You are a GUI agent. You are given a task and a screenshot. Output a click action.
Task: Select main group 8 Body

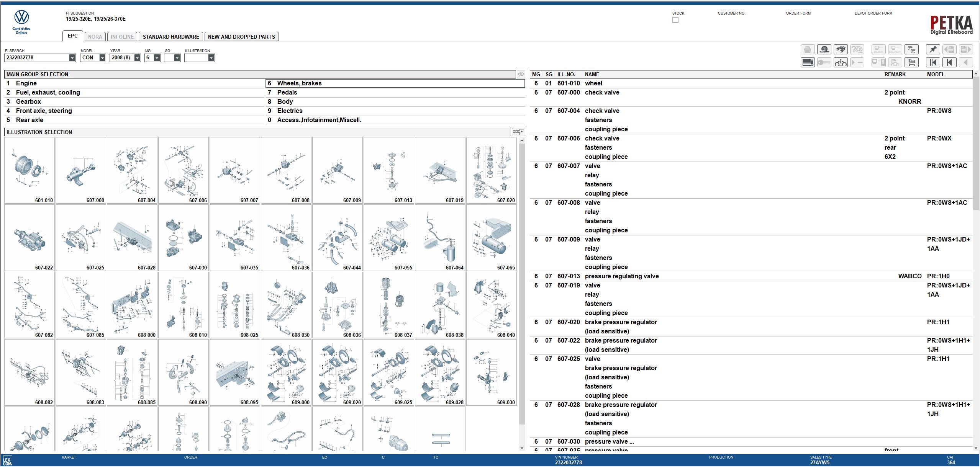[x=395, y=102]
